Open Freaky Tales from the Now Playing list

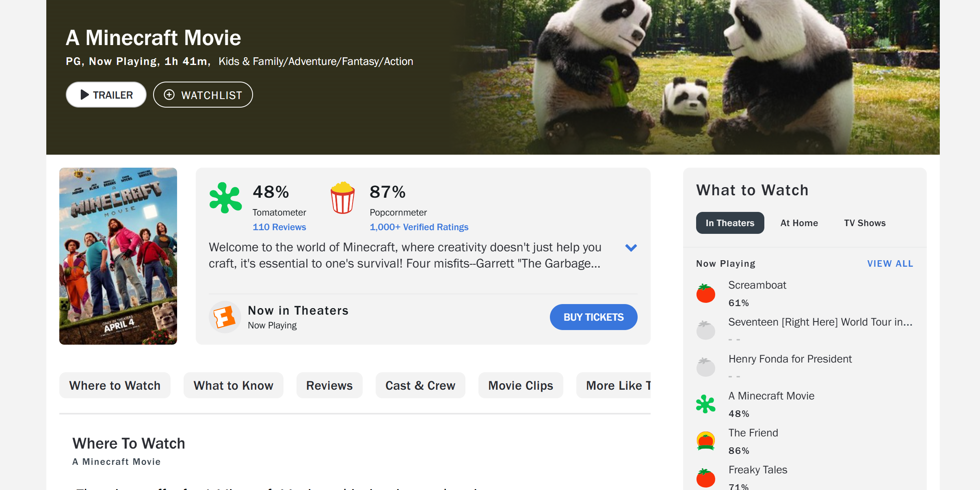(758, 470)
